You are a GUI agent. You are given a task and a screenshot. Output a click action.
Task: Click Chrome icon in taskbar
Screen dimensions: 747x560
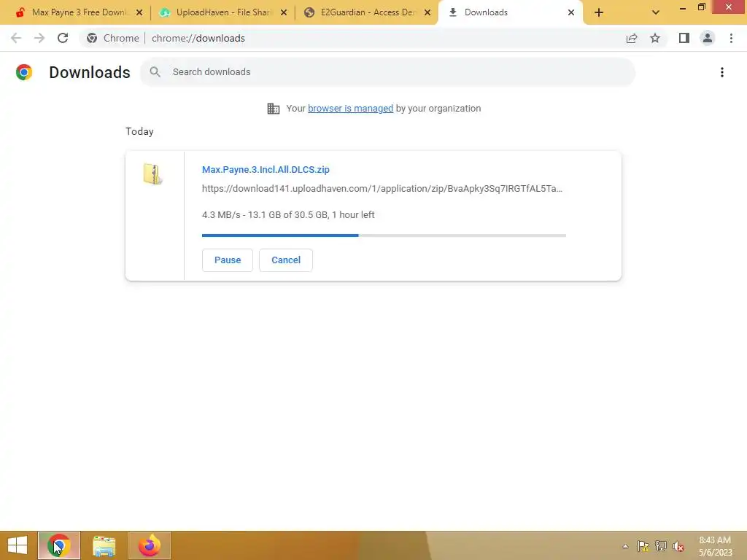(59, 545)
